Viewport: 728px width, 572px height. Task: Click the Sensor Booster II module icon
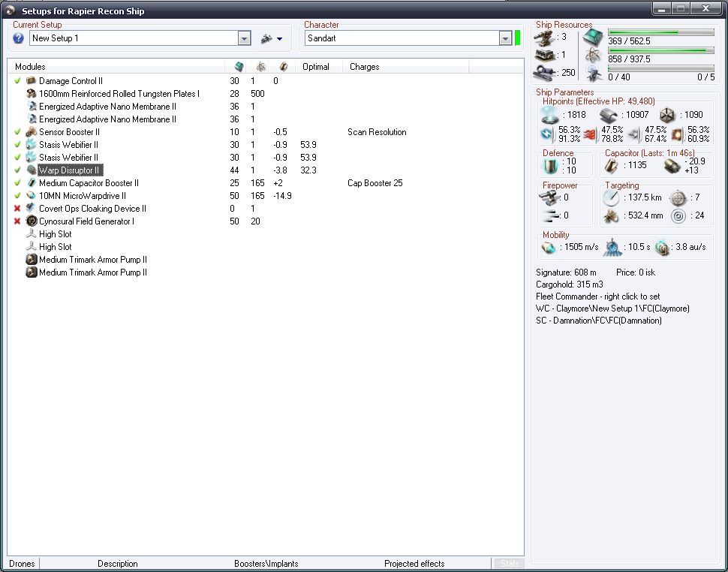click(x=31, y=132)
